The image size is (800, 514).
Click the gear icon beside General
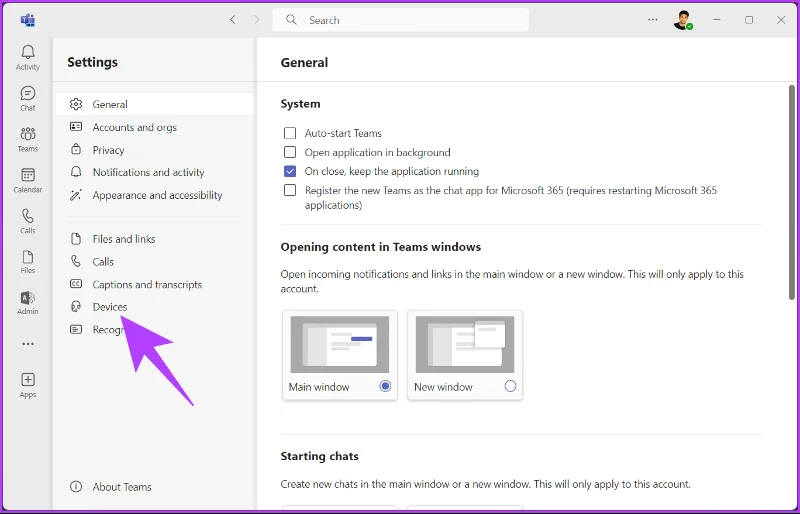point(76,104)
